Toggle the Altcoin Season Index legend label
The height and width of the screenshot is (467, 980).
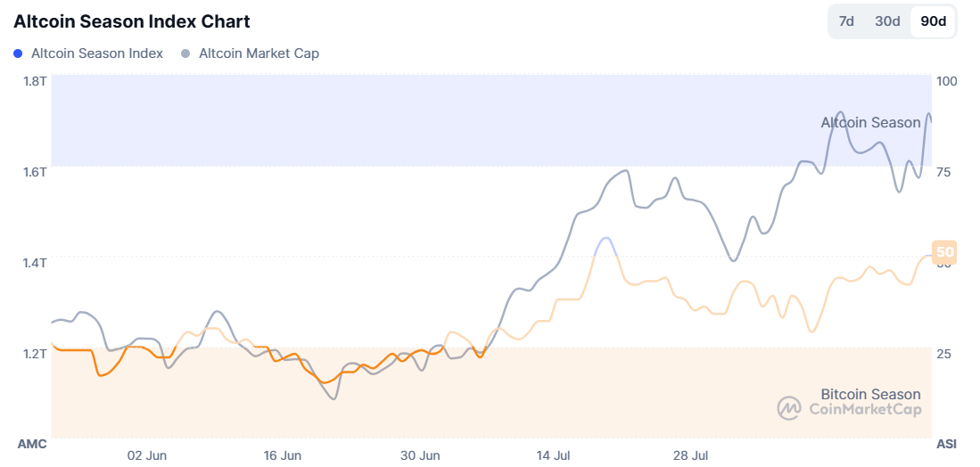[97, 53]
